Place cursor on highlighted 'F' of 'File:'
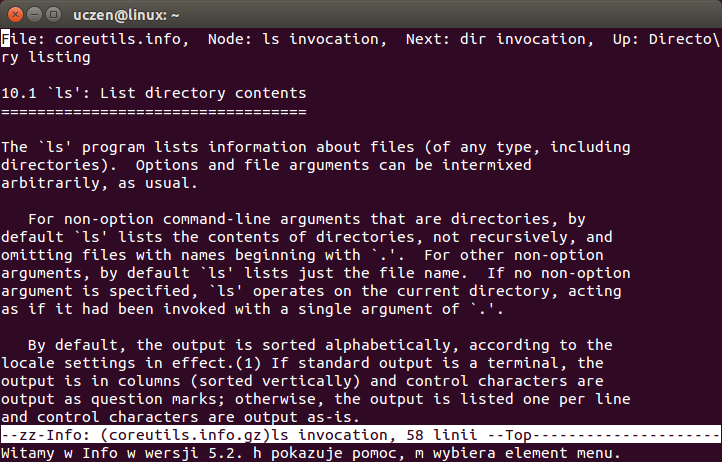Viewport: 722px width, 462px height. pyautogui.click(x=6, y=39)
